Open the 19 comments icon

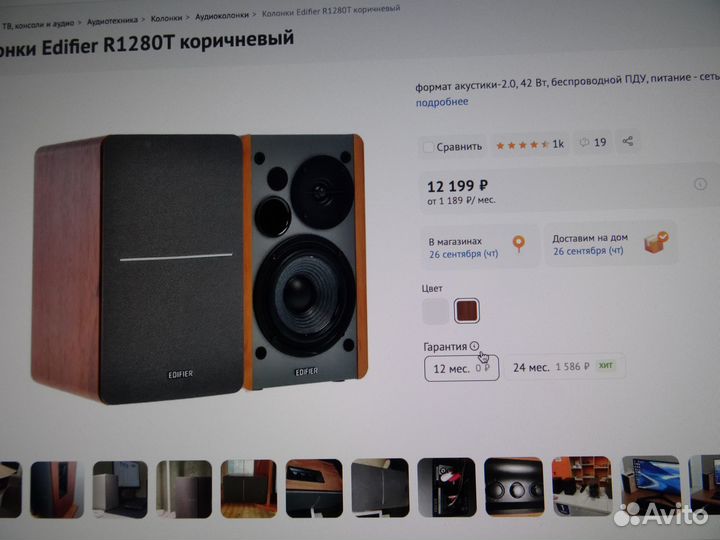click(x=593, y=142)
